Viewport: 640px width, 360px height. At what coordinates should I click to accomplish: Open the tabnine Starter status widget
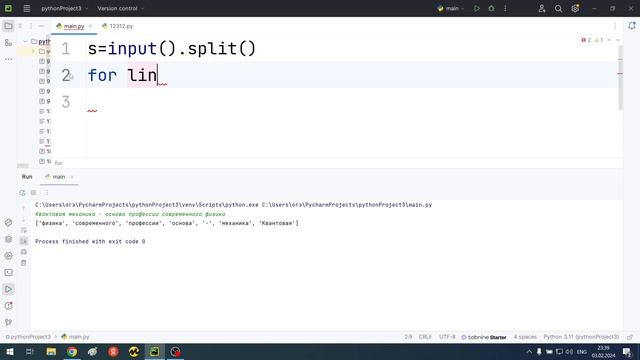484,337
